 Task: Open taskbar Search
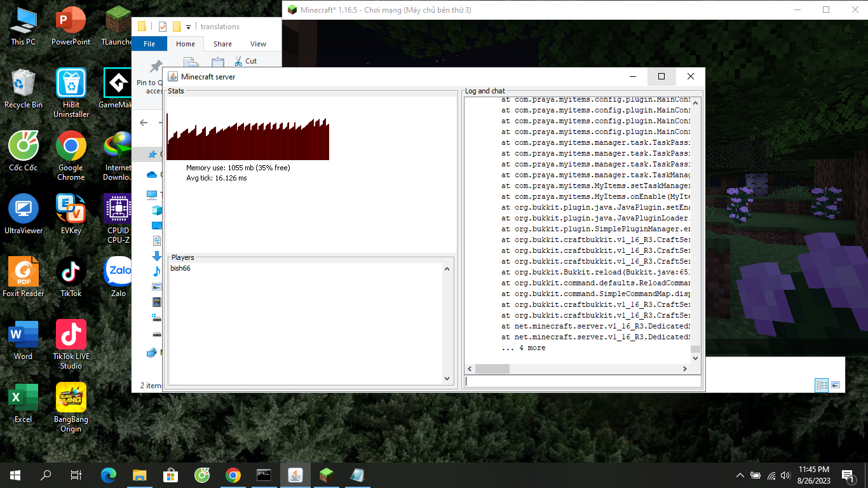[46, 475]
